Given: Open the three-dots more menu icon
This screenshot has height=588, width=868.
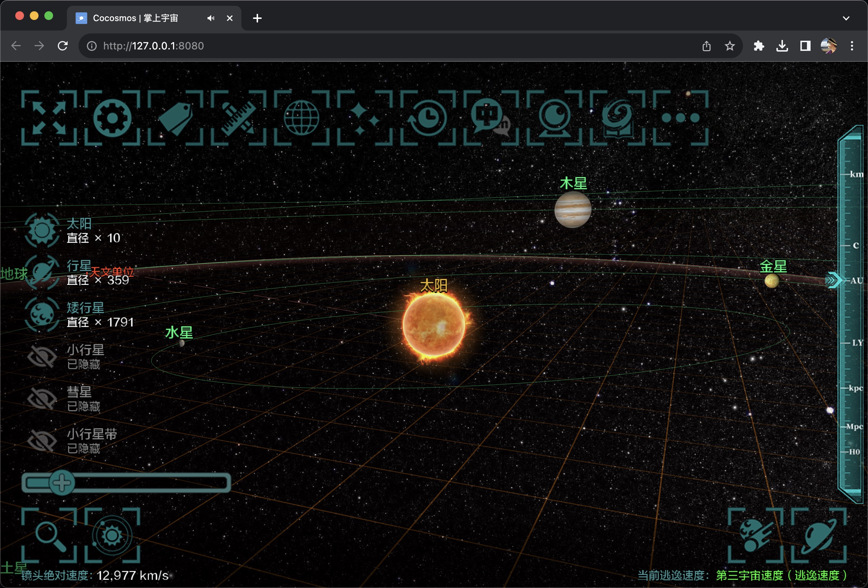Looking at the screenshot, I should tap(680, 118).
